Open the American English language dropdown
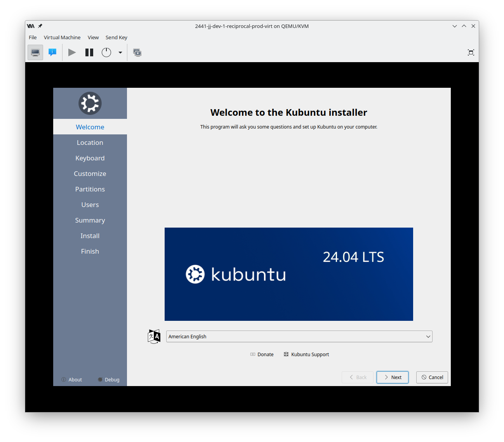The height and width of the screenshot is (442, 504). [x=299, y=336]
